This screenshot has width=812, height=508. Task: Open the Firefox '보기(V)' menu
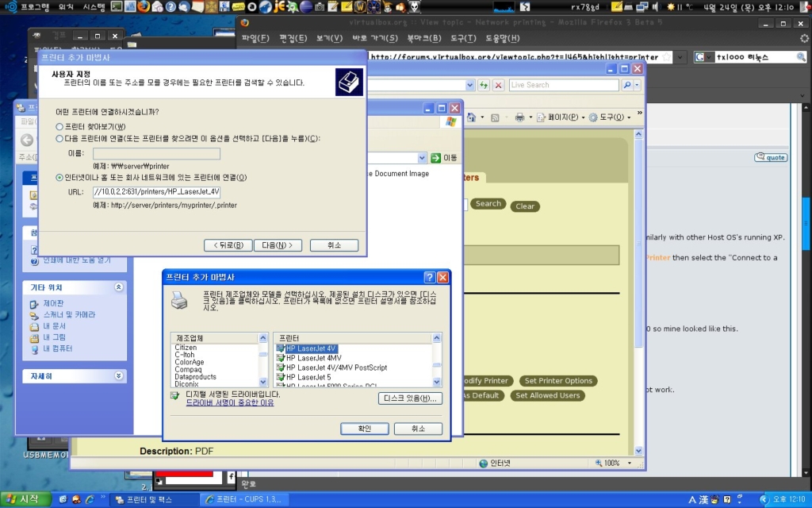coord(329,38)
